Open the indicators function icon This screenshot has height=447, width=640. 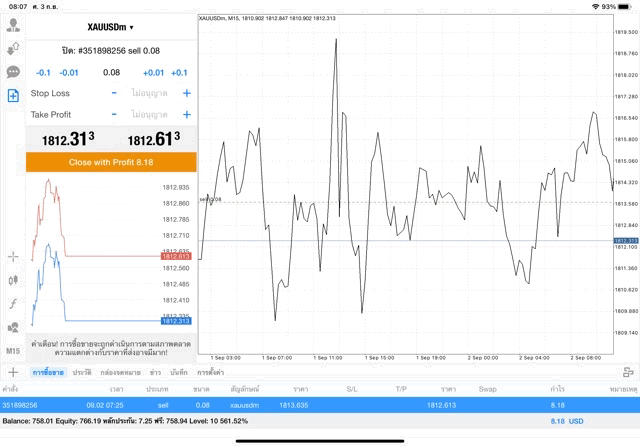(x=13, y=304)
